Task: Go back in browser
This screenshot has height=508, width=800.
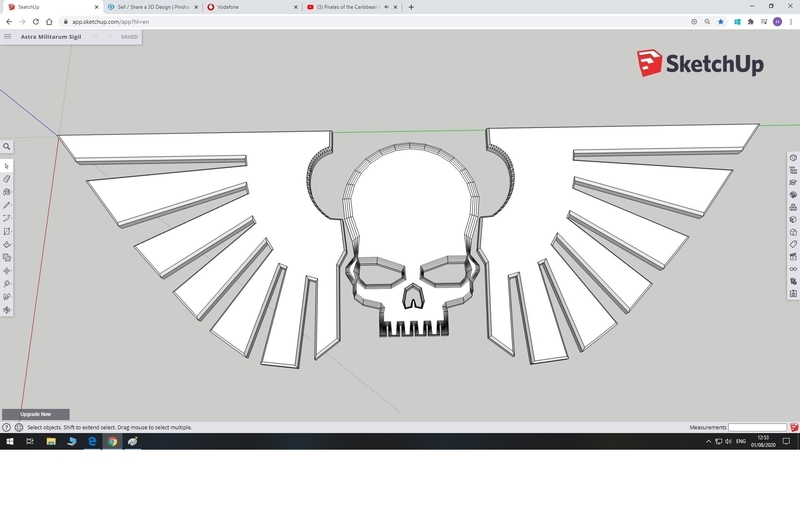Action: click(9, 22)
